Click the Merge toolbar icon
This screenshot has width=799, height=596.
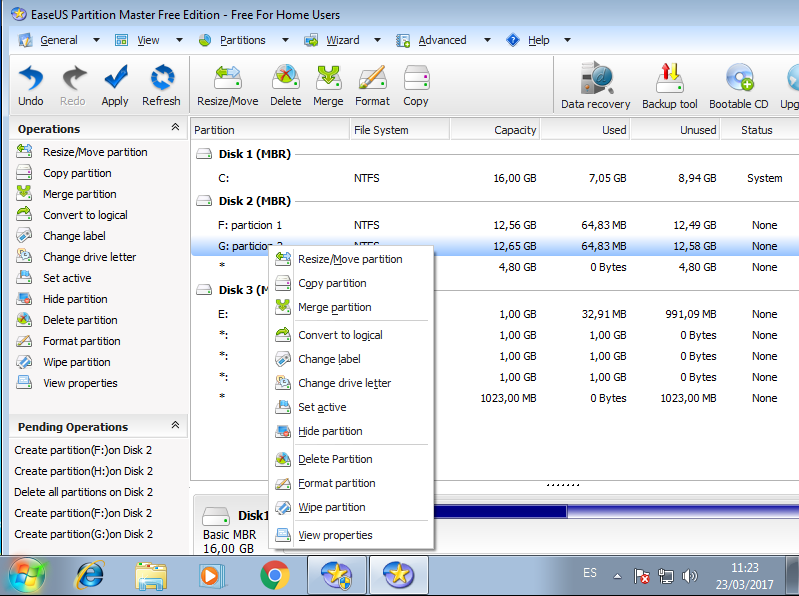pyautogui.click(x=328, y=85)
